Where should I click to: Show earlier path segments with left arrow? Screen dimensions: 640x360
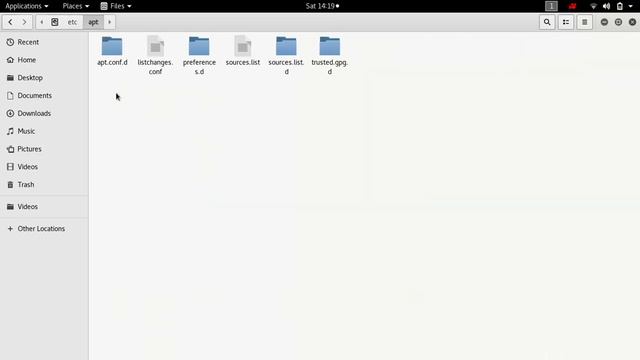[42, 22]
